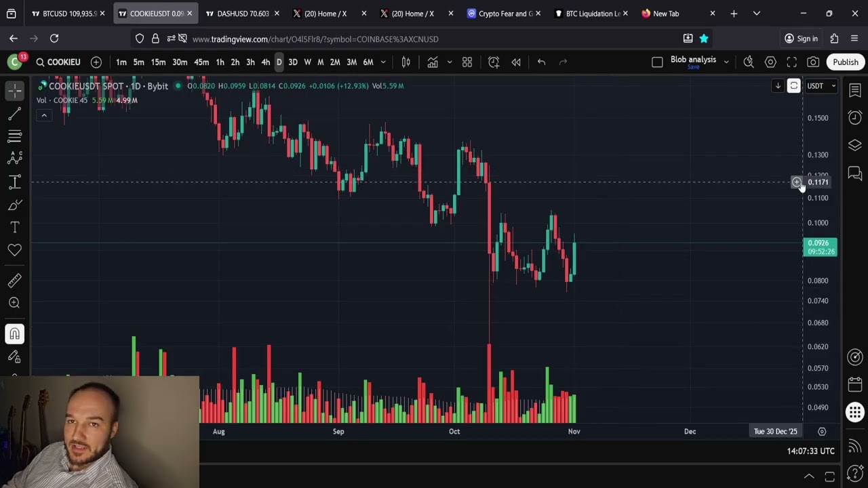The width and height of the screenshot is (868, 488).
Task: Open the browser tabs list chevron
Action: click(x=757, y=14)
